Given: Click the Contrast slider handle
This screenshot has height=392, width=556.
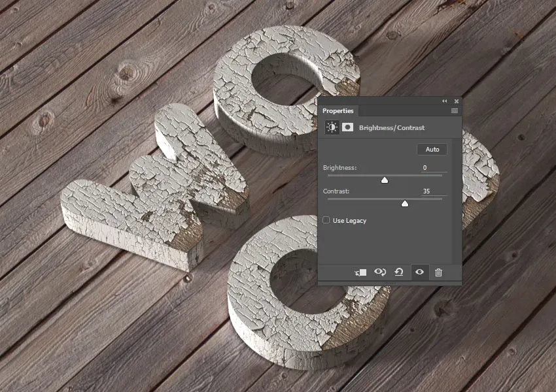Looking at the screenshot, I should pyautogui.click(x=405, y=204).
